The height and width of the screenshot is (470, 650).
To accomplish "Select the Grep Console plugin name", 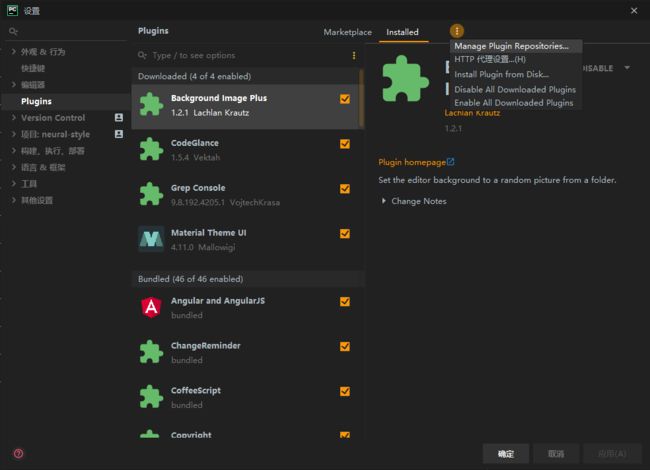I will point(198,188).
